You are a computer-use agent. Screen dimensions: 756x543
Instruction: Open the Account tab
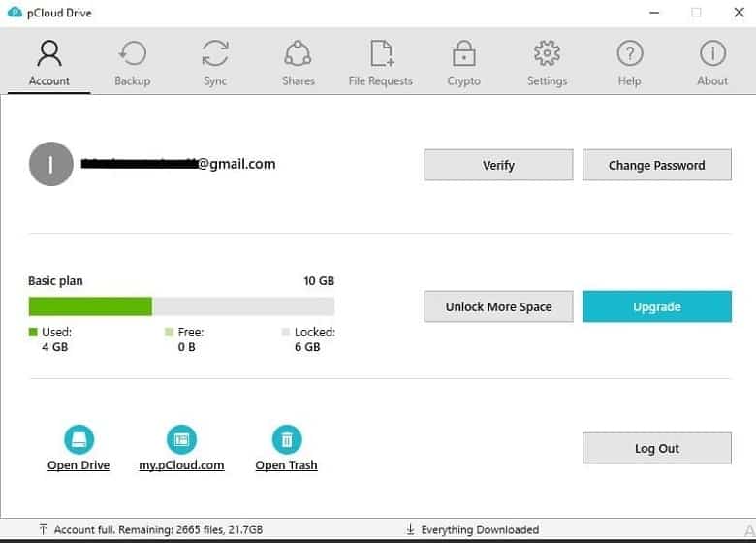pyautogui.click(x=49, y=63)
